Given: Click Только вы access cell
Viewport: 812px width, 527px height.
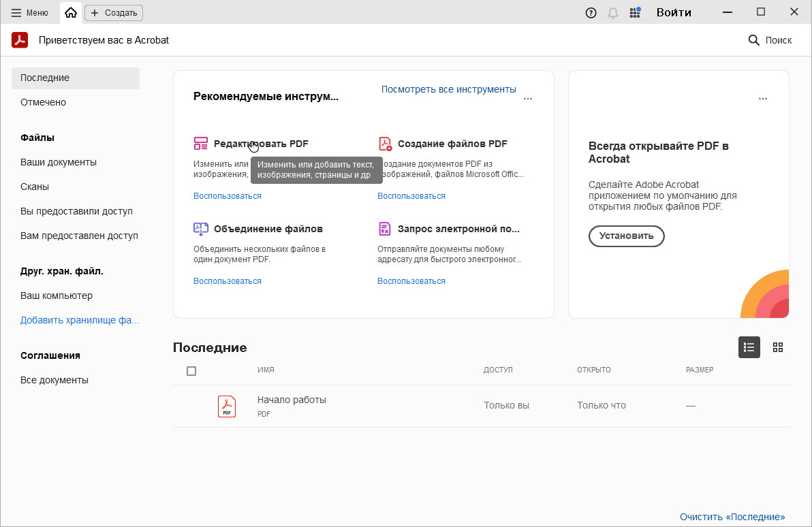Looking at the screenshot, I should [506, 405].
